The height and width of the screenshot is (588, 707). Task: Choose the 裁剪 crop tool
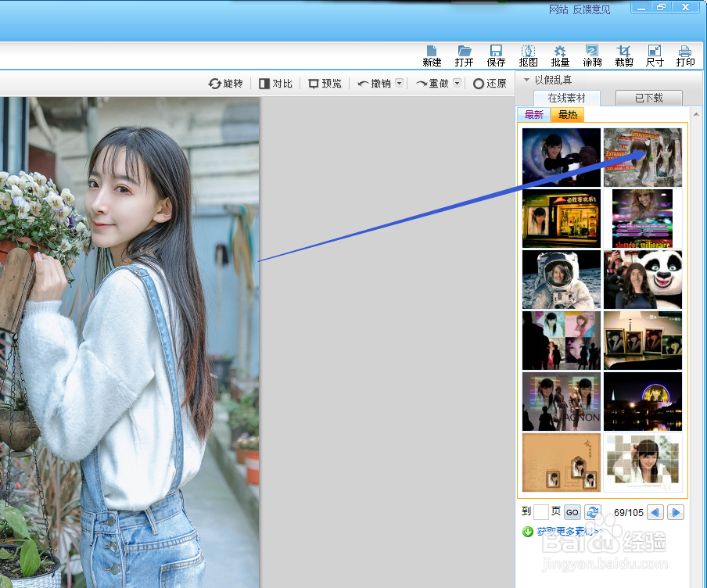tap(624, 56)
